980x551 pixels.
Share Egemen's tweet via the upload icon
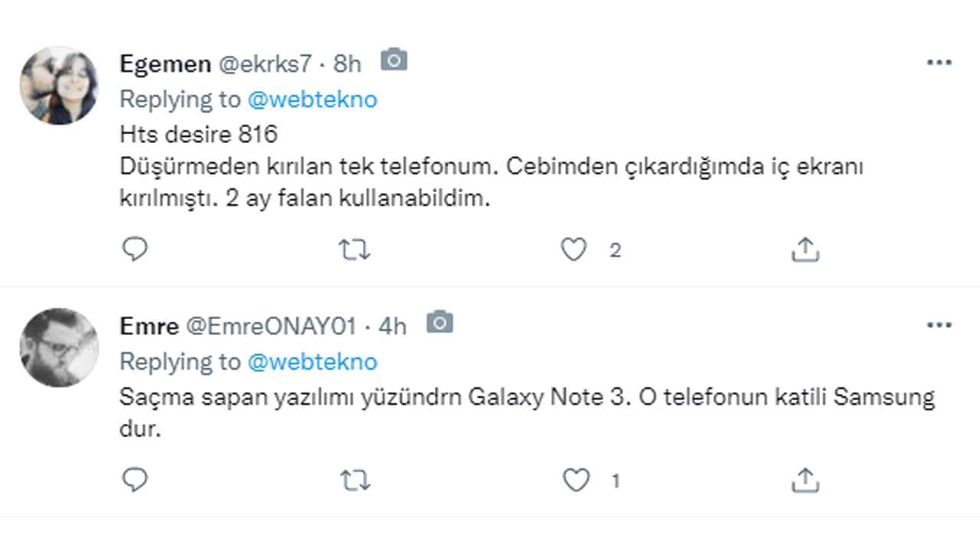tap(804, 249)
